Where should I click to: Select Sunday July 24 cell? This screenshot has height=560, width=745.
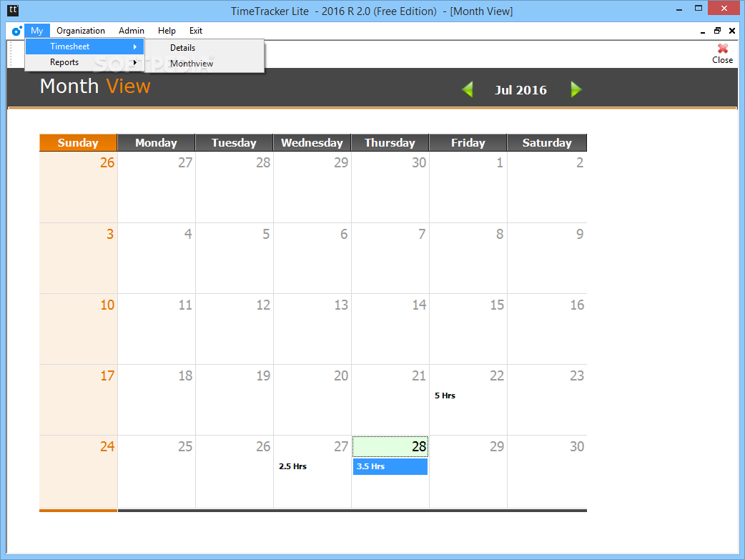pos(78,471)
